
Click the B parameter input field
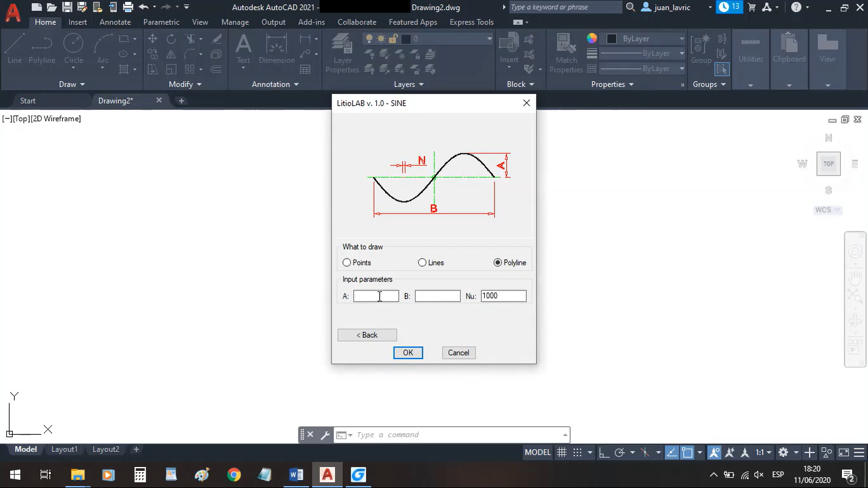click(438, 296)
